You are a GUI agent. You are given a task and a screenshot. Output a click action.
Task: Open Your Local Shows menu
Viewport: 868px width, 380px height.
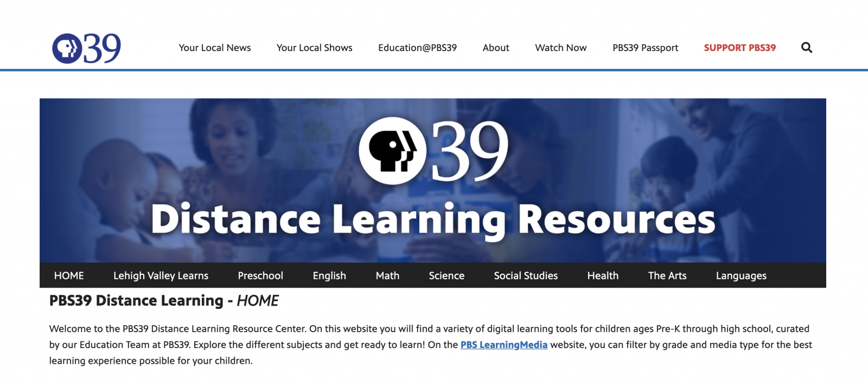point(315,48)
